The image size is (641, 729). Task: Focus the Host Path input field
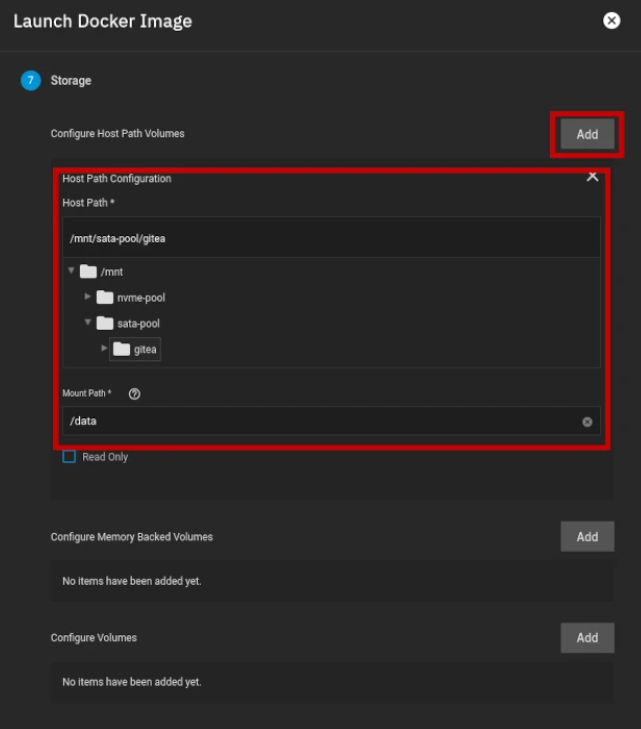330,239
